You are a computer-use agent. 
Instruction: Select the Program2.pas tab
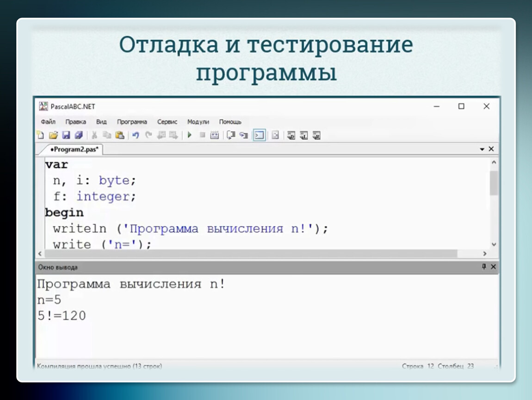(71, 149)
